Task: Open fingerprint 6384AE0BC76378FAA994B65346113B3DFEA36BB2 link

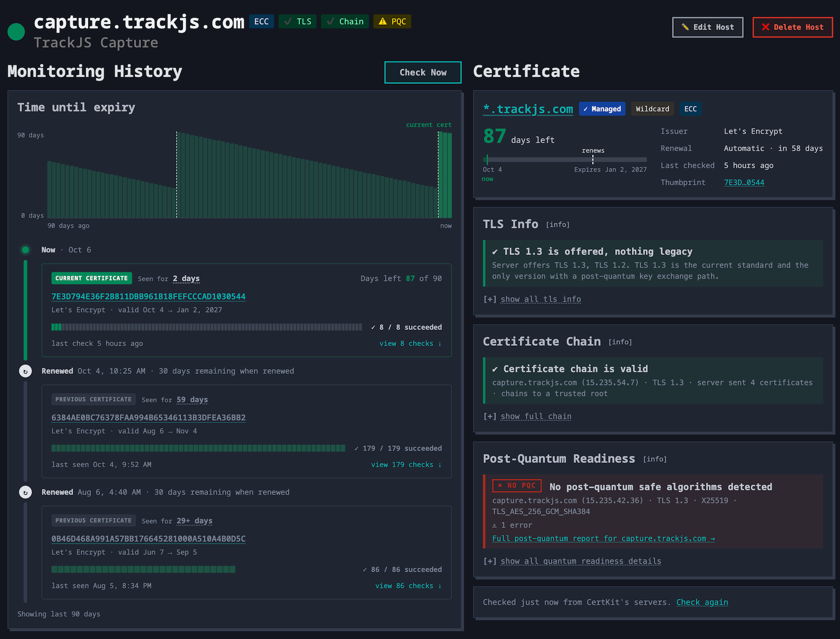Action: pyautogui.click(x=148, y=418)
